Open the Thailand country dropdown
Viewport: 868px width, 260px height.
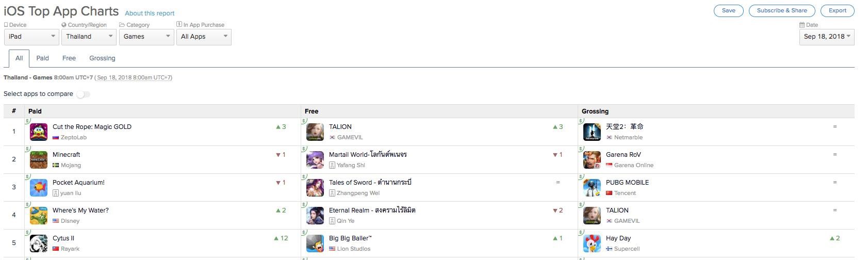tap(89, 37)
